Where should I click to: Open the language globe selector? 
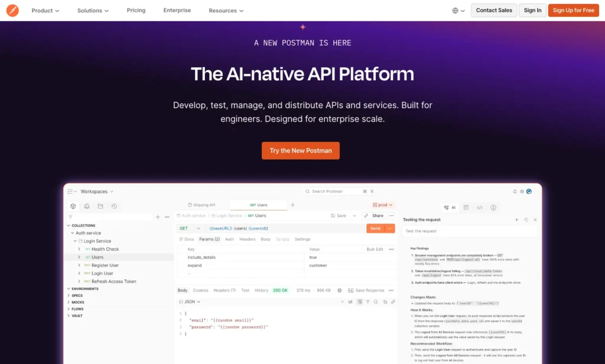click(x=458, y=11)
